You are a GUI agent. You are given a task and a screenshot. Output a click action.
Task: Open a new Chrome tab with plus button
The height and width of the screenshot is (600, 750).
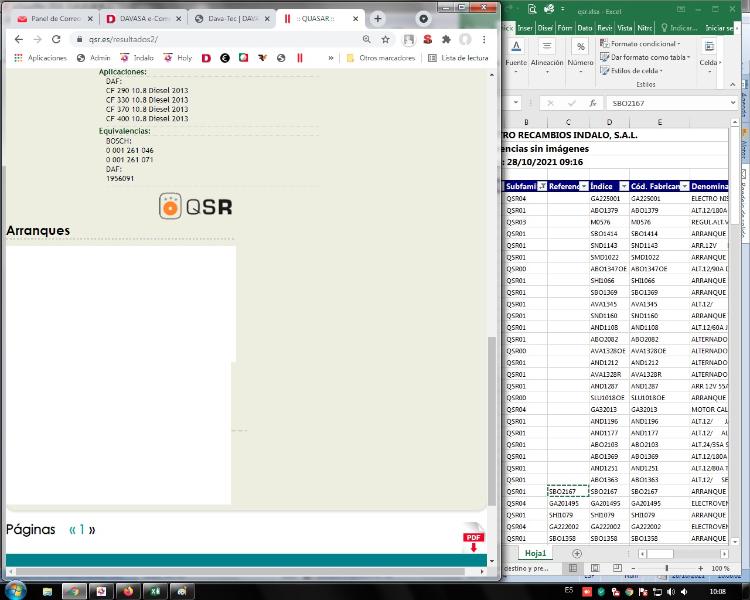pyautogui.click(x=377, y=19)
